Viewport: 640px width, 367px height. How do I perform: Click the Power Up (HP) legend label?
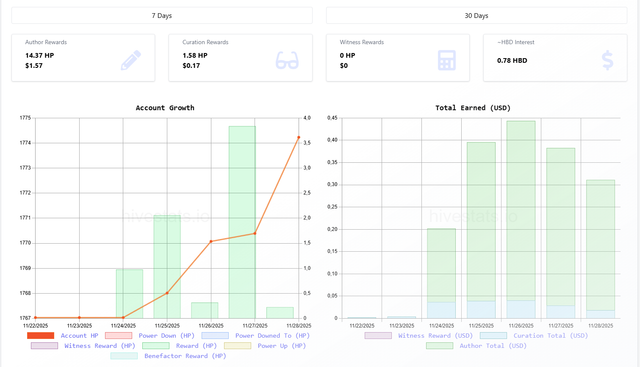click(282, 346)
